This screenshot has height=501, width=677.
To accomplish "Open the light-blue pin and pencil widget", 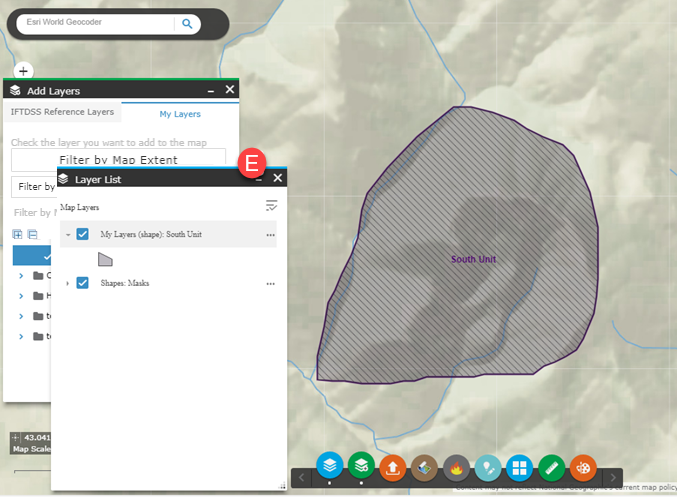I will (x=488, y=468).
